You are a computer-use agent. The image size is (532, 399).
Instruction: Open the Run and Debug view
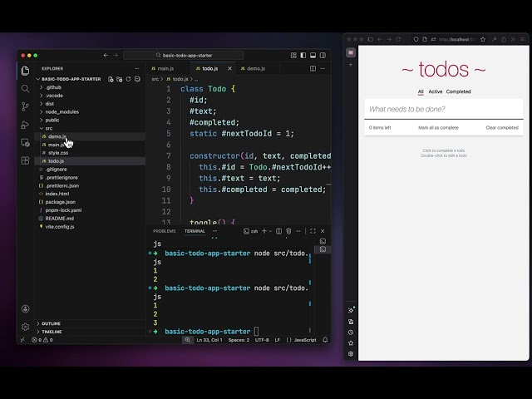[x=25, y=125]
